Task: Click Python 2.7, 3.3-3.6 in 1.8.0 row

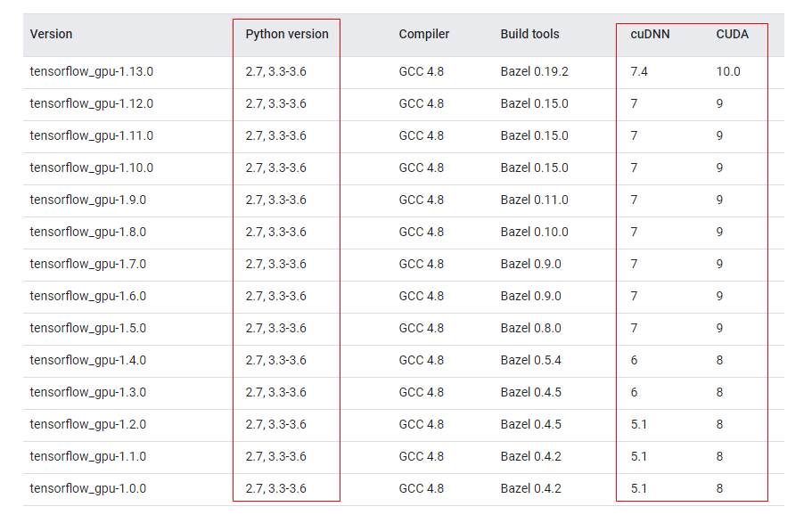Action: 276,232
